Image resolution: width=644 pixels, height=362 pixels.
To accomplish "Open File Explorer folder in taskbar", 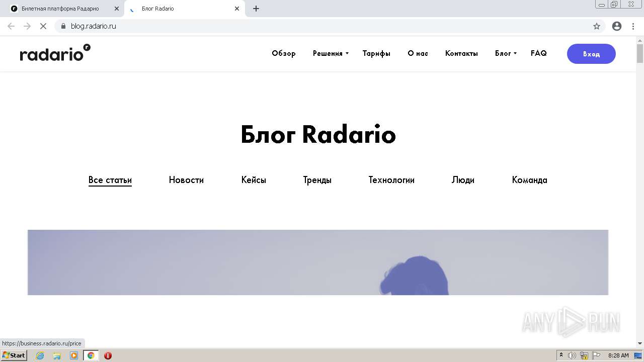I will click(57, 355).
